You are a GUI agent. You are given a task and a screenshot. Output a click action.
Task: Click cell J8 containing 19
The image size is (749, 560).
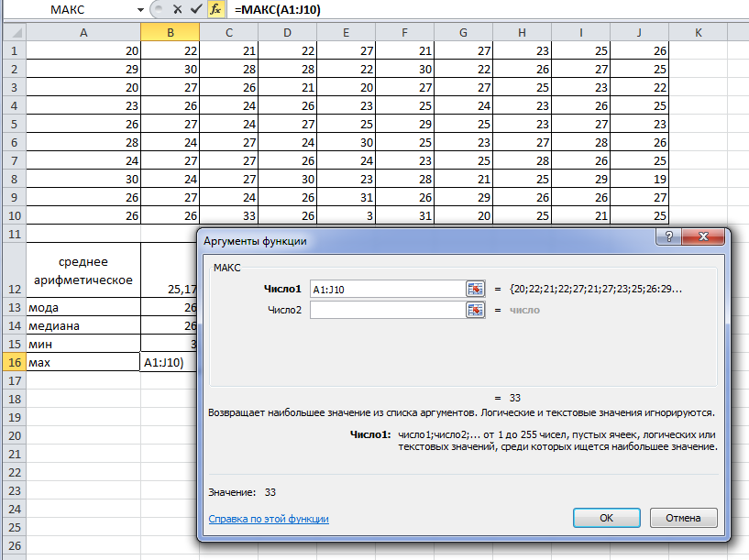640,179
